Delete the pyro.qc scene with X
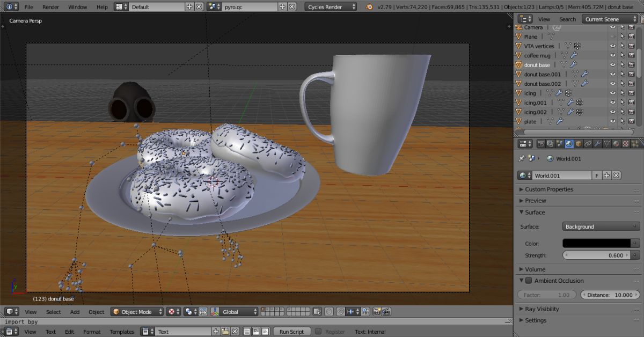644x337 pixels. 291,7
